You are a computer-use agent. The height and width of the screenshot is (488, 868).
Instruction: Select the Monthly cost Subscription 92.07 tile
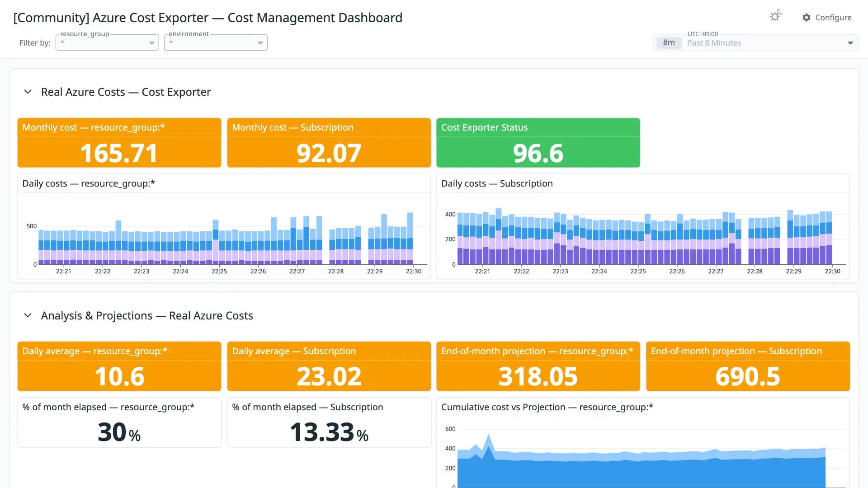point(329,143)
